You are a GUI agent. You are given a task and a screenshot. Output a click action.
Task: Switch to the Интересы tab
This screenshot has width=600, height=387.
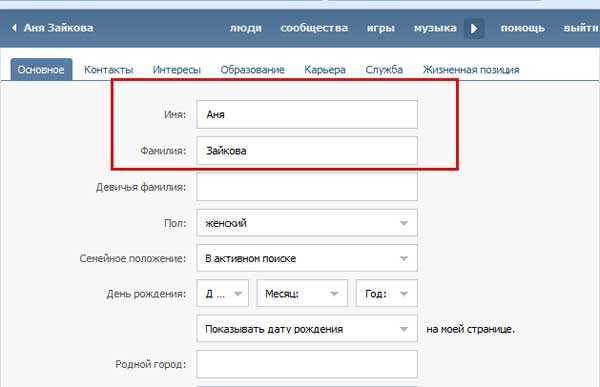pos(177,70)
